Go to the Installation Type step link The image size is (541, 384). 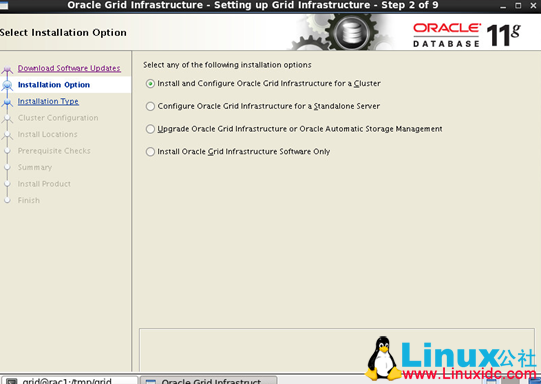pyautogui.click(x=48, y=101)
